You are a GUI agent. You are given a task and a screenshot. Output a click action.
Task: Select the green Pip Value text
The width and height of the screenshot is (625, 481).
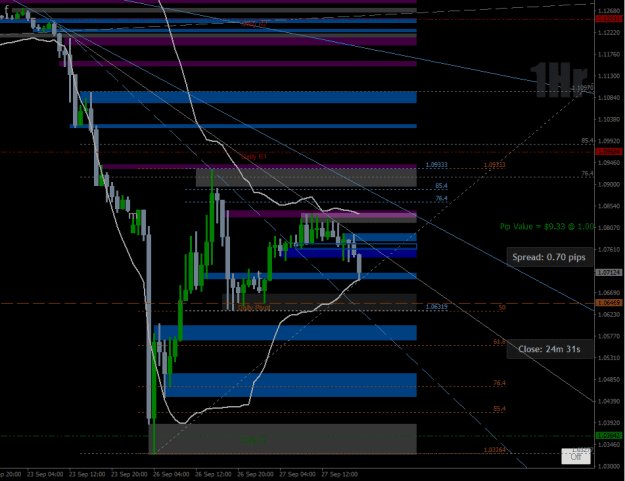tap(546, 226)
